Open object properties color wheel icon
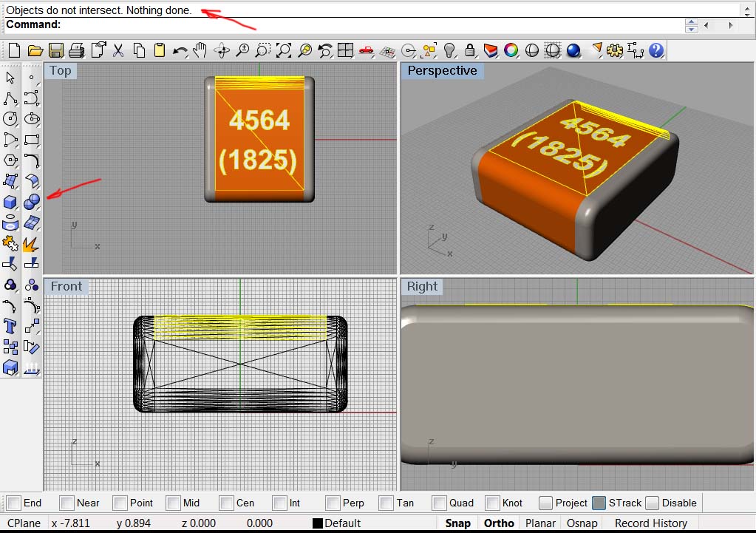The width and height of the screenshot is (756, 533). pyautogui.click(x=511, y=50)
